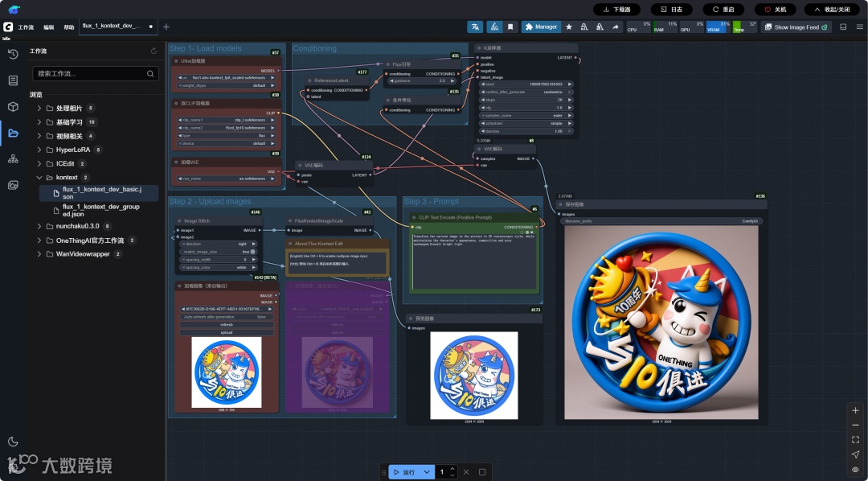The width and height of the screenshot is (868, 481).
Task: Click upload button in load image node
Action: click(227, 332)
